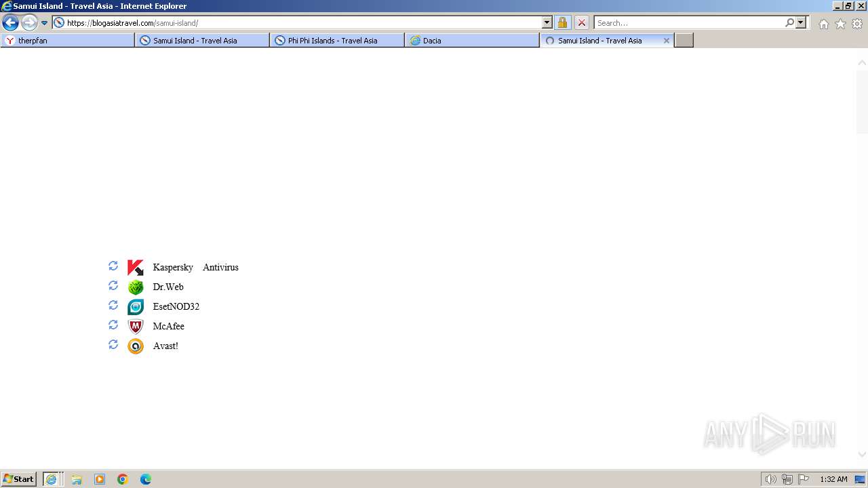Click the Dr.Web text label
This screenshot has height=488, width=868.
coord(168,287)
